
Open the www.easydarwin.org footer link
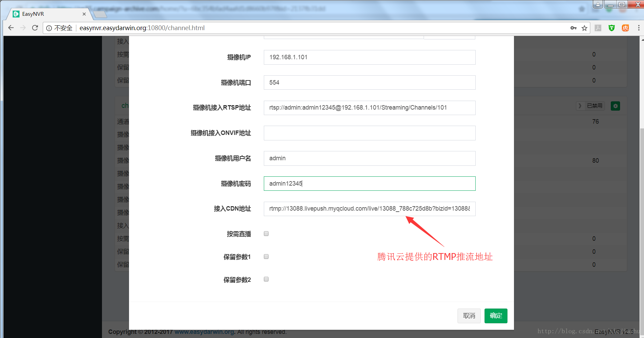point(204,332)
